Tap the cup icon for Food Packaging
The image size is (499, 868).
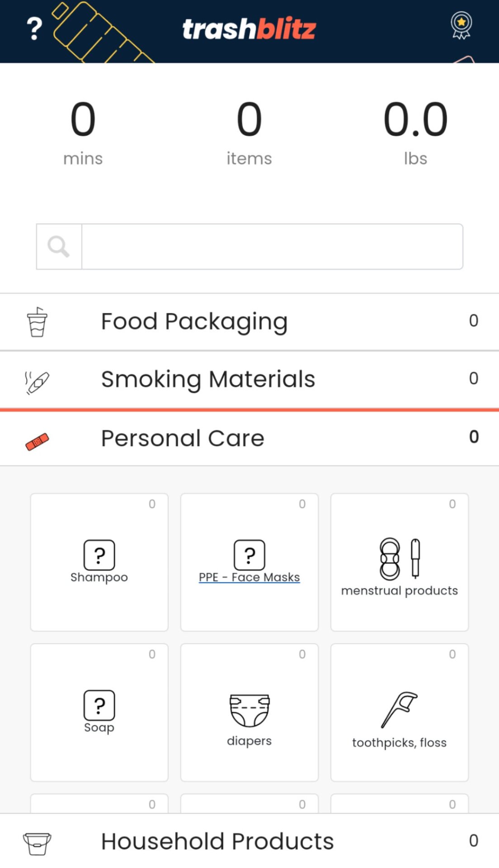37,322
